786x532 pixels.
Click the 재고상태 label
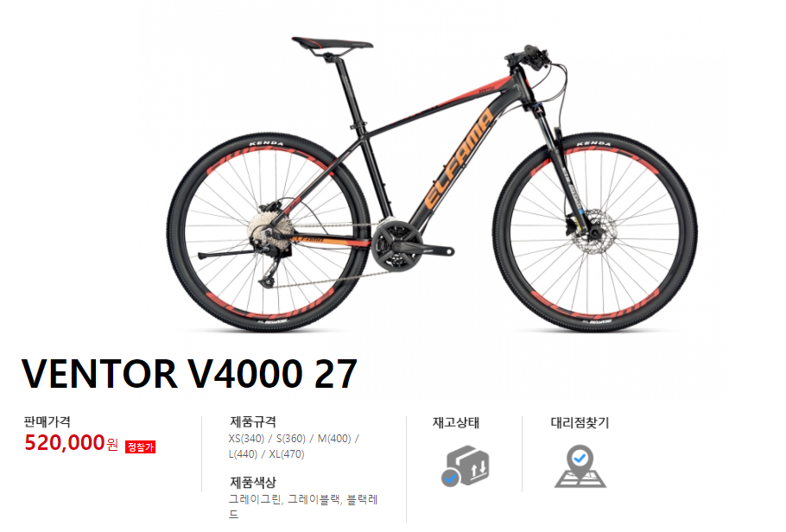(x=456, y=422)
